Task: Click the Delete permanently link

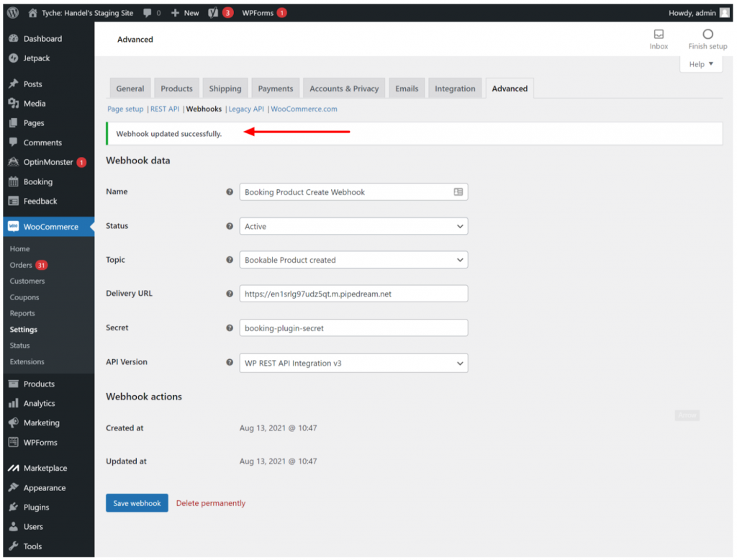Action: [210, 503]
